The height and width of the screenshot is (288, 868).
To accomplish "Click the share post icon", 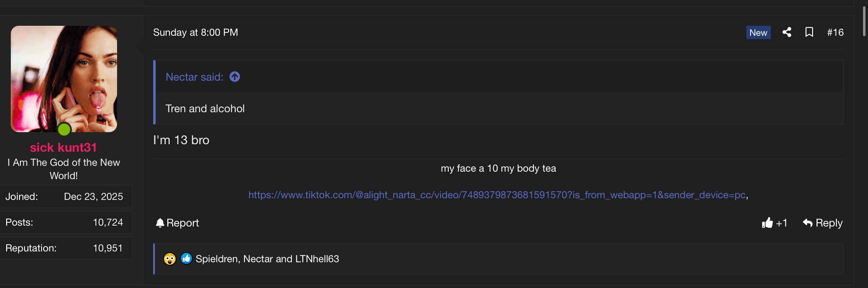I will (787, 32).
